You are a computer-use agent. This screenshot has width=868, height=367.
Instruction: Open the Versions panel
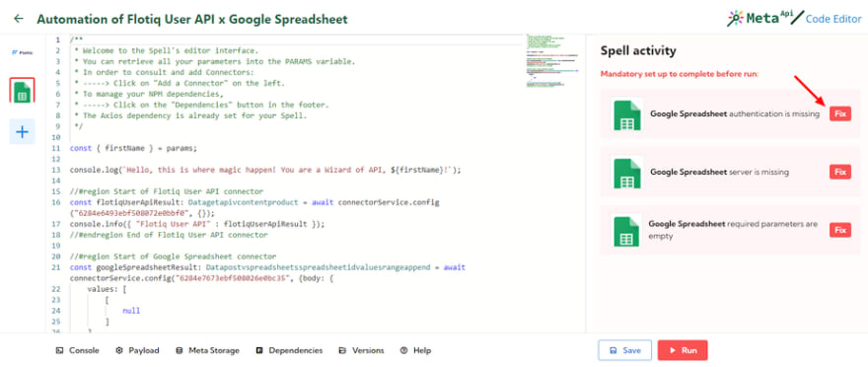[x=361, y=350]
